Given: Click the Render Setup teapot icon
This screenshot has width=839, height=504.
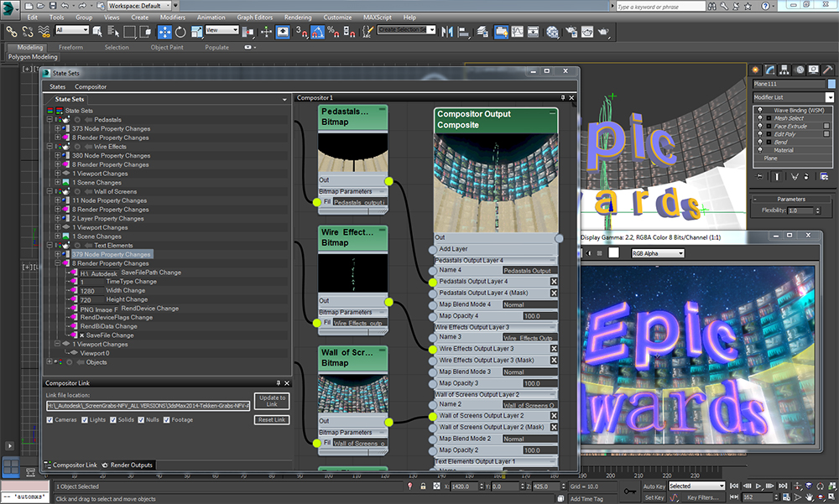Looking at the screenshot, I should point(571,32).
